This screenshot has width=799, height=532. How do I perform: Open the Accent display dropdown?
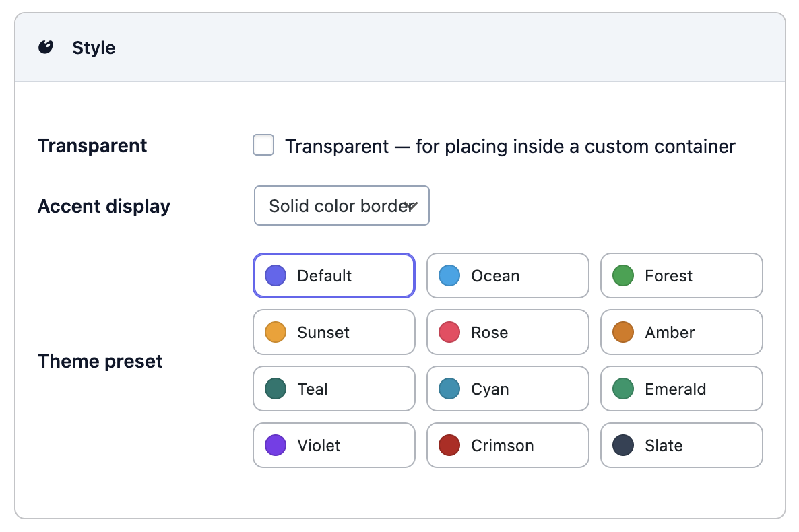tap(341, 206)
